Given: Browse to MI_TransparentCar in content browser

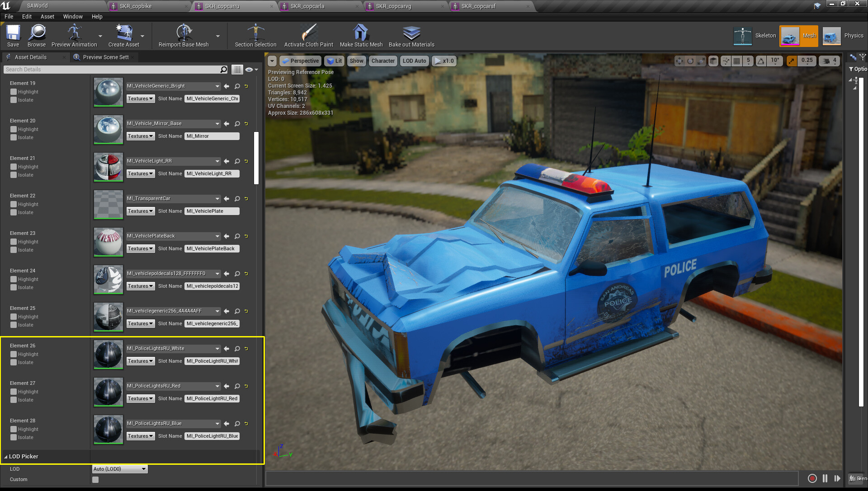Looking at the screenshot, I should pyautogui.click(x=237, y=199).
